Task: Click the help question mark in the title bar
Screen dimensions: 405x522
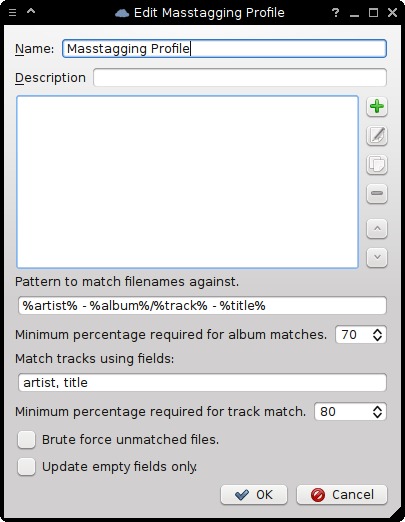Action: 335,13
